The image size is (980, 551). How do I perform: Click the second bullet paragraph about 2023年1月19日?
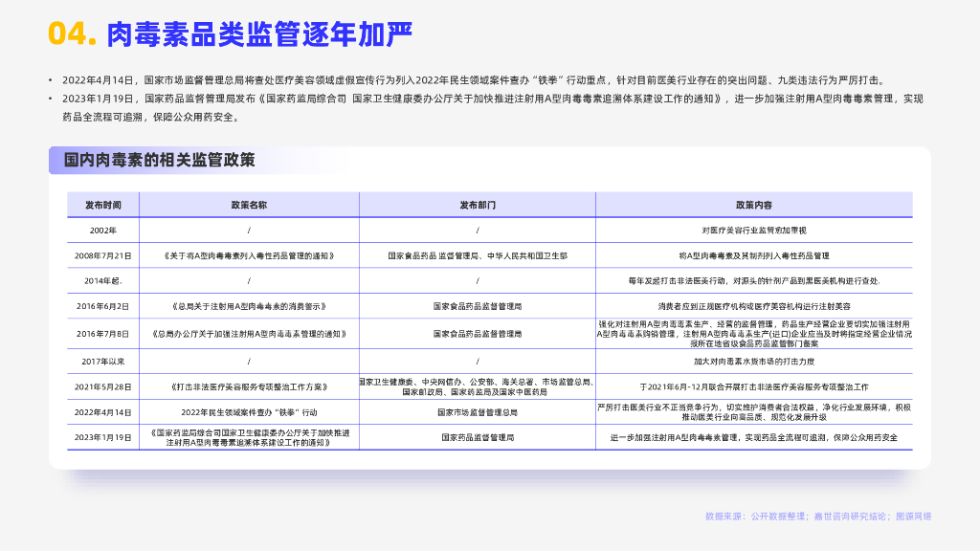coord(488,107)
